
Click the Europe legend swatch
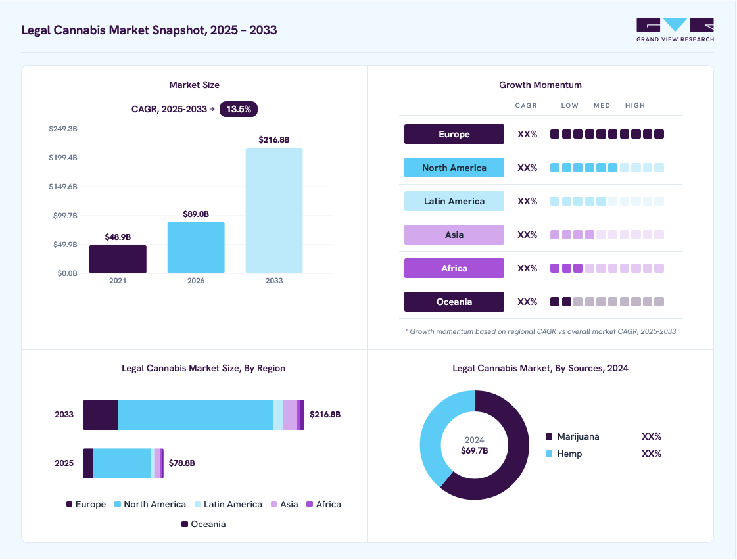coord(69,504)
